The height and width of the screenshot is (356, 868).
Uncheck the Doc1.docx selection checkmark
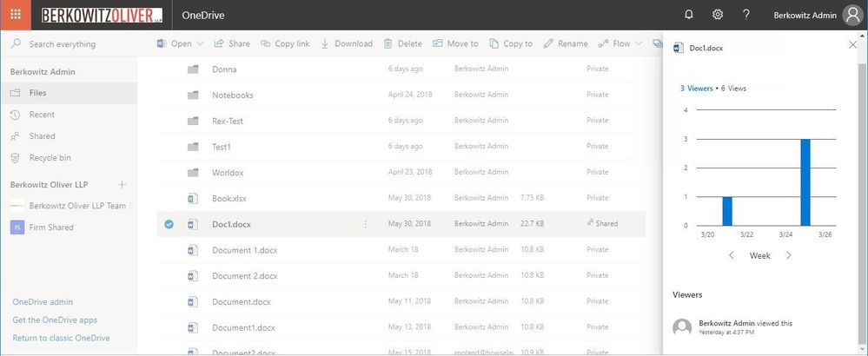(169, 224)
